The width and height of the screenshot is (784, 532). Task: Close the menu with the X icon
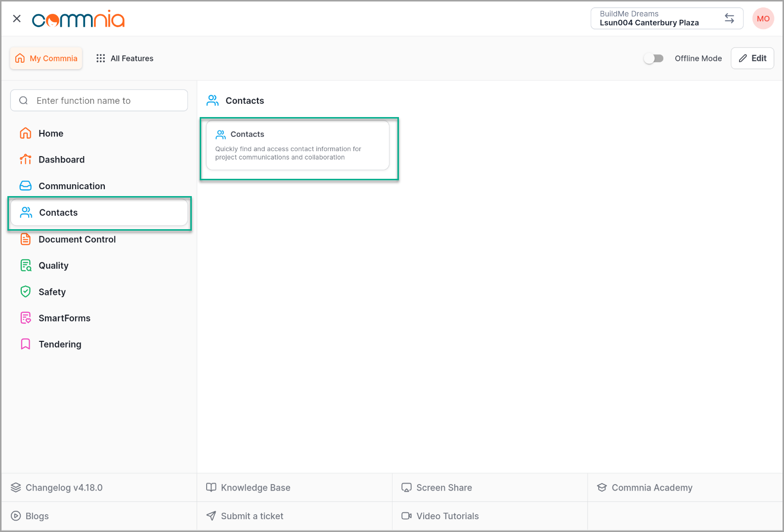(x=17, y=19)
